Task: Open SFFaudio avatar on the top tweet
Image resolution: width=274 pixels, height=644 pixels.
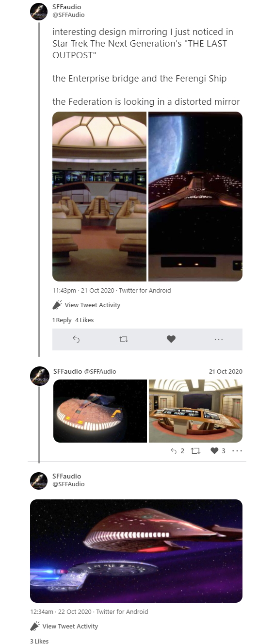Action: [39, 11]
